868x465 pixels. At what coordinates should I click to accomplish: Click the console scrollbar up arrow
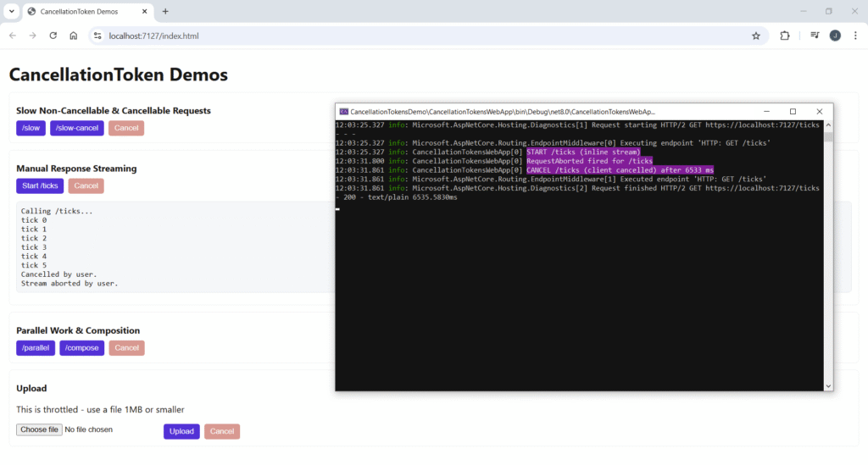tap(828, 125)
